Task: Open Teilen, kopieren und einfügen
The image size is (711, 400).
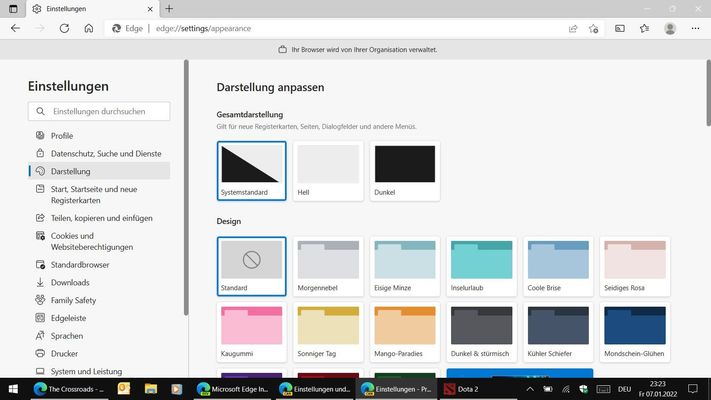Action: pos(99,218)
